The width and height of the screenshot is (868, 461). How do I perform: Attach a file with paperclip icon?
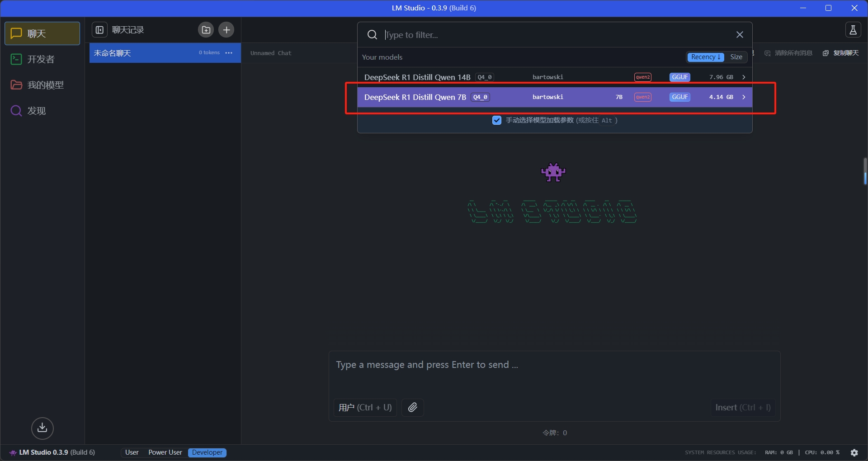coord(413,408)
